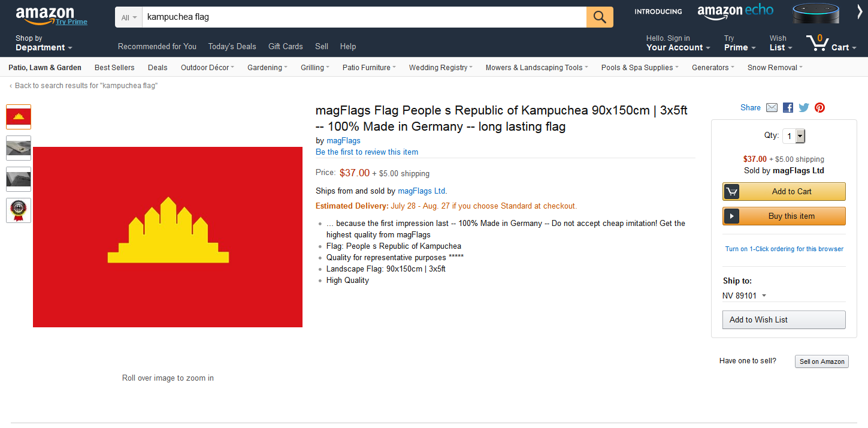The height and width of the screenshot is (428, 868).
Task: Share on Facebook icon
Action: (x=788, y=108)
